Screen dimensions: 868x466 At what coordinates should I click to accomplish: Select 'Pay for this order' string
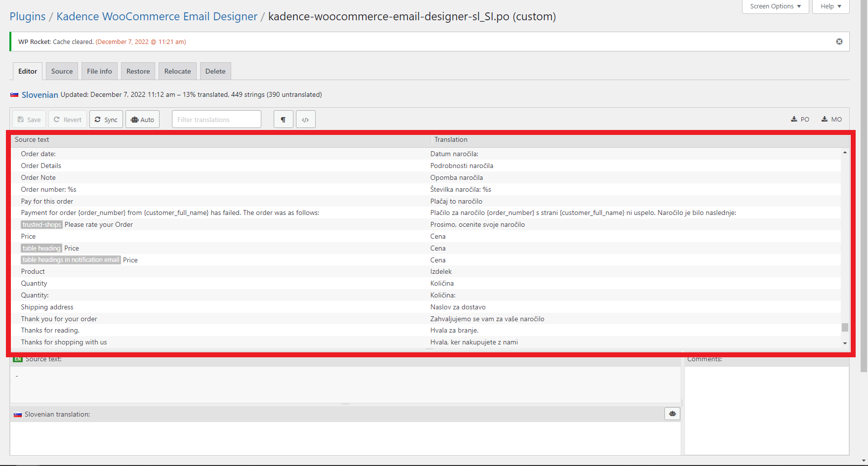pyautogui.click(x=47, y=201)
